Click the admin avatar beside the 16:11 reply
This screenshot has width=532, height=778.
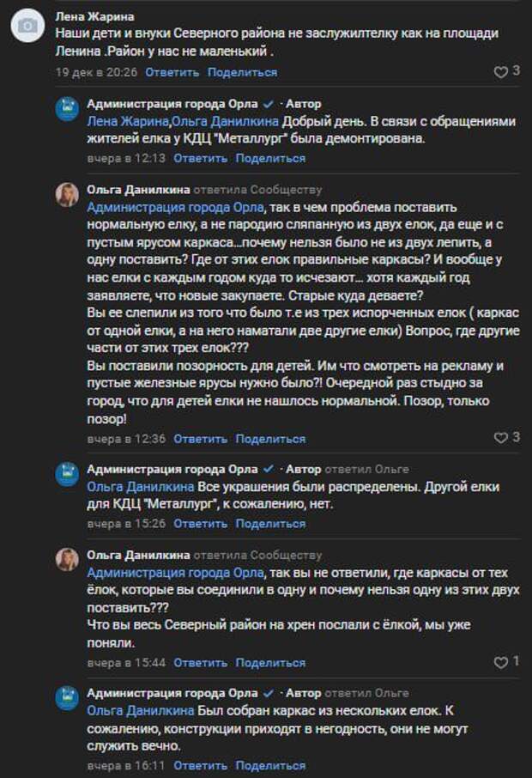[x=67, y=698]
